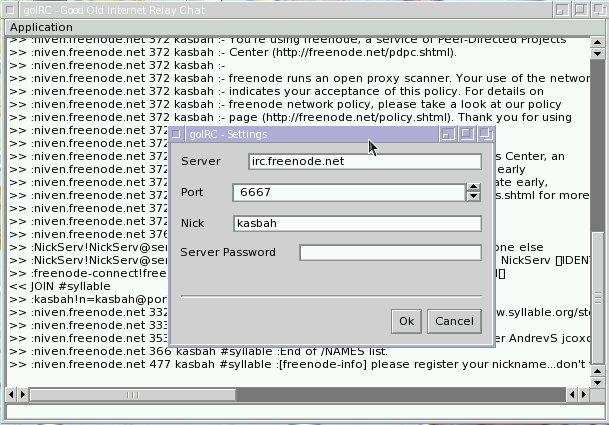Click the bottom down arrow of vertical scrollbar
The image size is (609, 425).
point(597,383)
